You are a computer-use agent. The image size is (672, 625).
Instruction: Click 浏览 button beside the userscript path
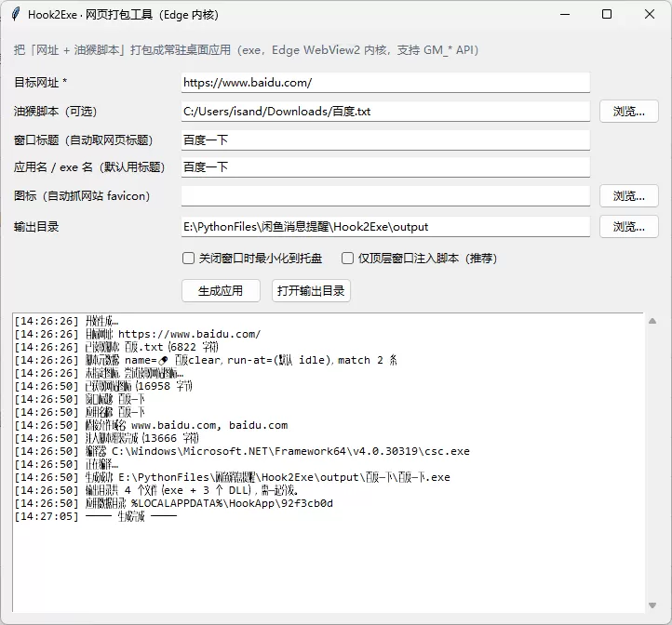628,112
